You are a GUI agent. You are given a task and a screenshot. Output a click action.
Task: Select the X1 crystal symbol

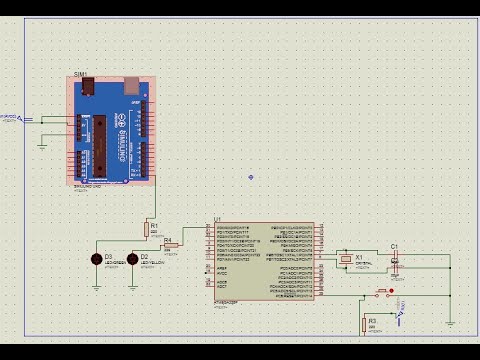click(x=346, y=259)
